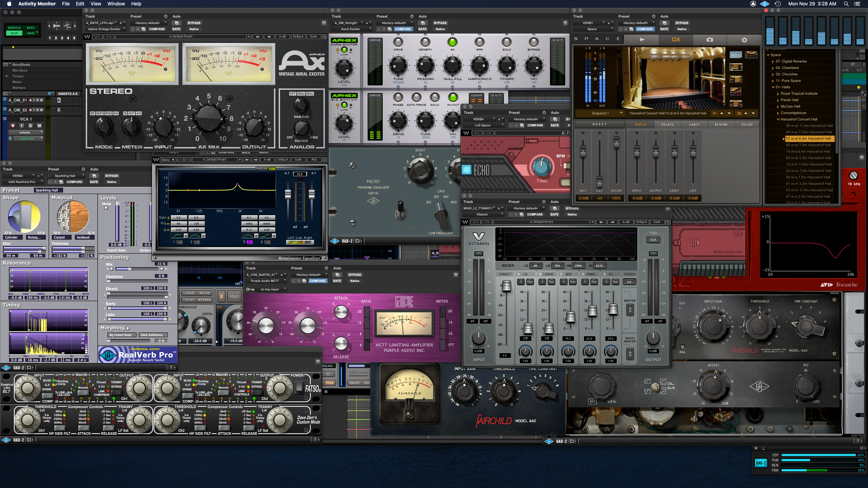The width and height of the screenshot is (868, 488).
Task: Switch to the DELAYS tab in Space
Action: (x=667, y=125)
